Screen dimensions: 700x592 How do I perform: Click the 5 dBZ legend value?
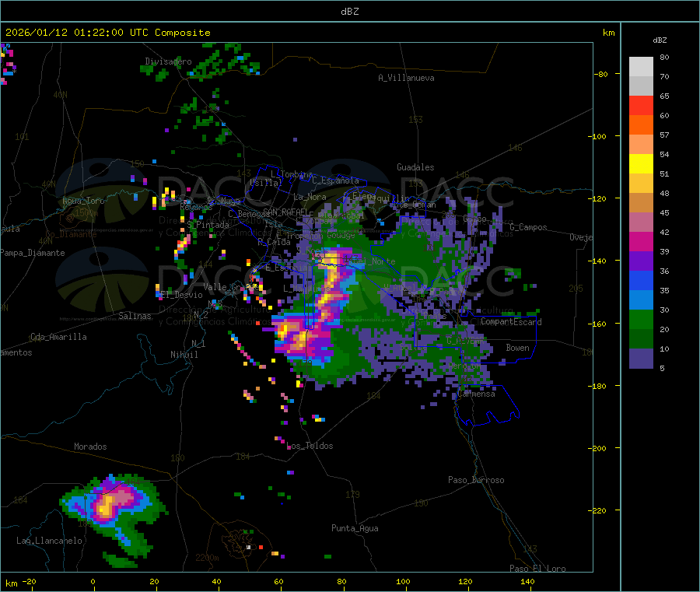662,368
